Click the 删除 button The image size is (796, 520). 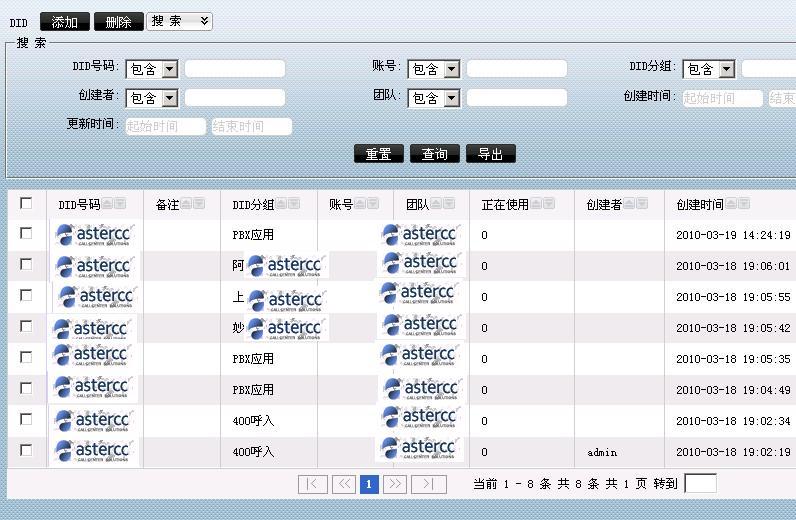click(x=119, y=22)
